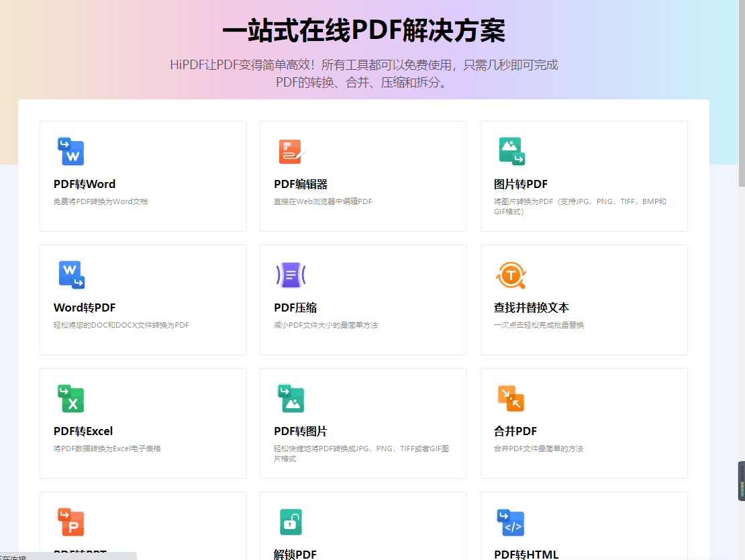Click description 直接在Web浏览器中编辑PDF

(x=323, y=201)
